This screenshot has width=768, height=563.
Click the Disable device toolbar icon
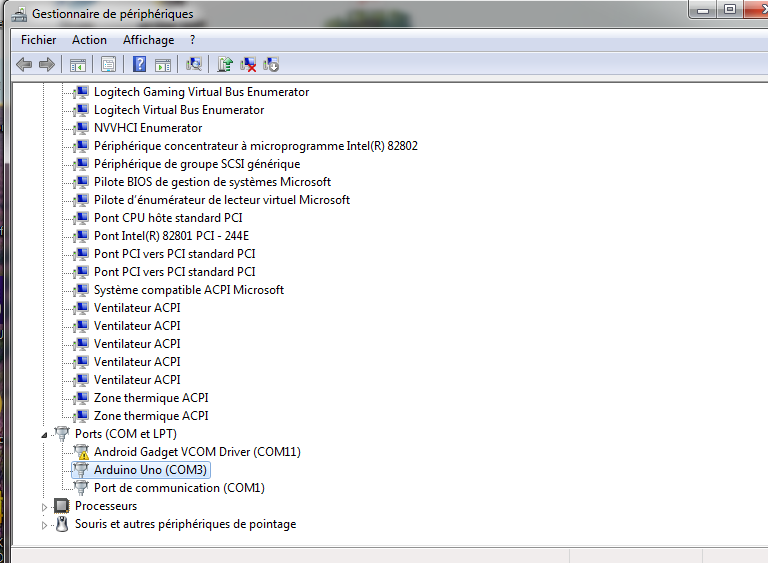[x=271, y=64]
